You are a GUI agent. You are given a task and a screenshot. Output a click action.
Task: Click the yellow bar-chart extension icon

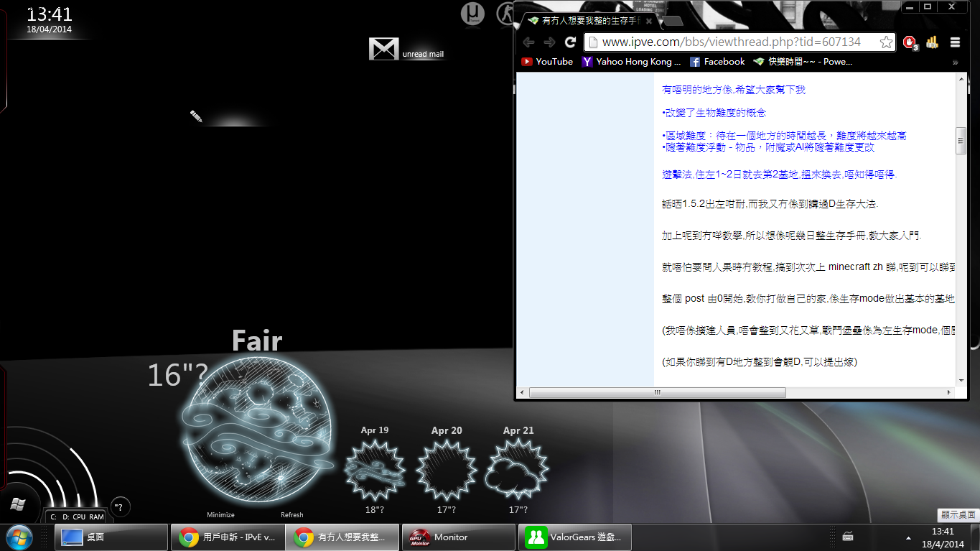[x=932, y=42]
